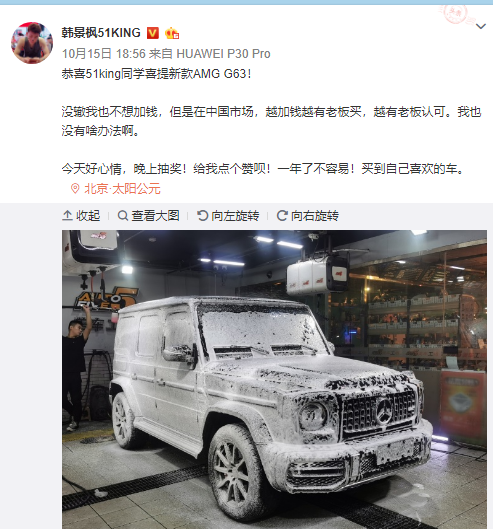Open 韩景枫51KING profile name link
The image size is (493, 529).
click(x=101, y=33)
